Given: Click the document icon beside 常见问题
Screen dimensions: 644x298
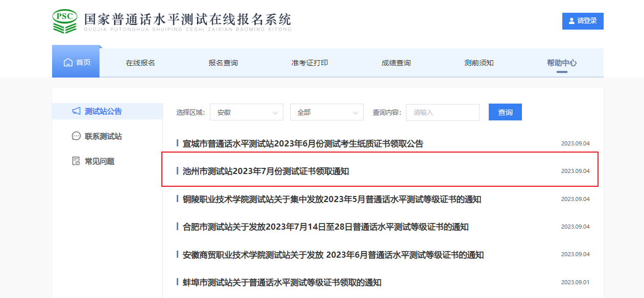Looking at the screenshot, I should tap(76, 161).
